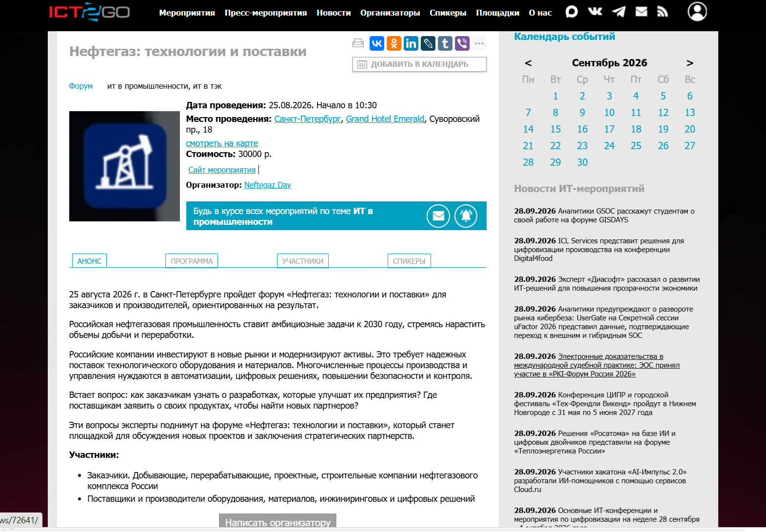Open the Организаторы menu item

click(390, 13)
